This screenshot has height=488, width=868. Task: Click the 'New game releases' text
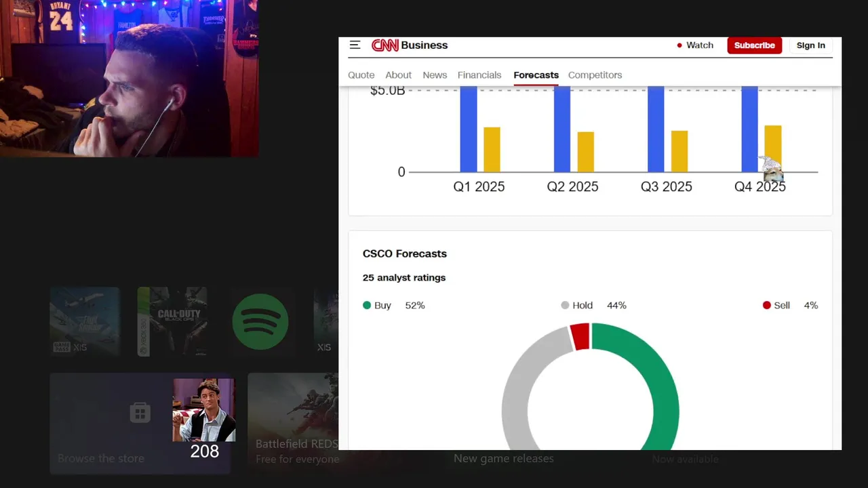click(x=503, y=459)
